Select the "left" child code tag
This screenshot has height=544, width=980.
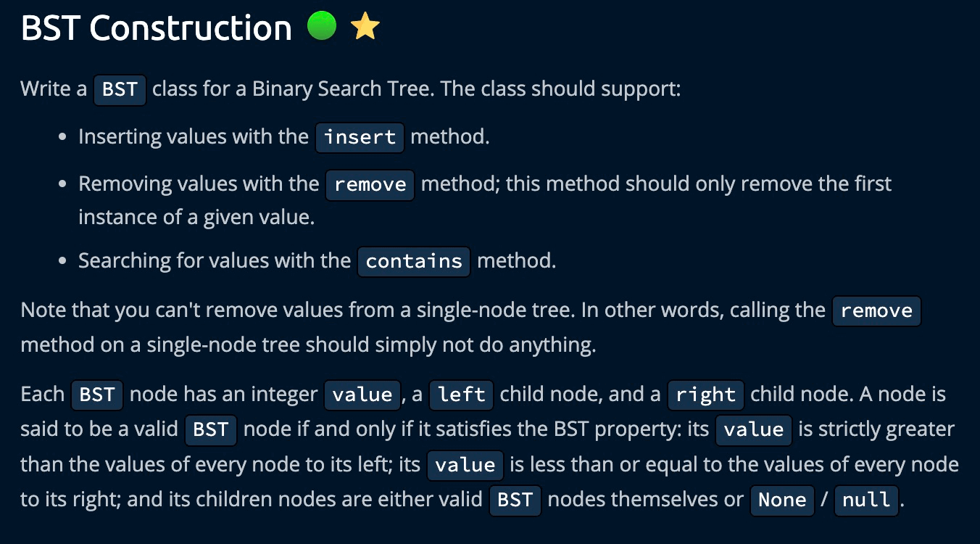click(462, 395)
